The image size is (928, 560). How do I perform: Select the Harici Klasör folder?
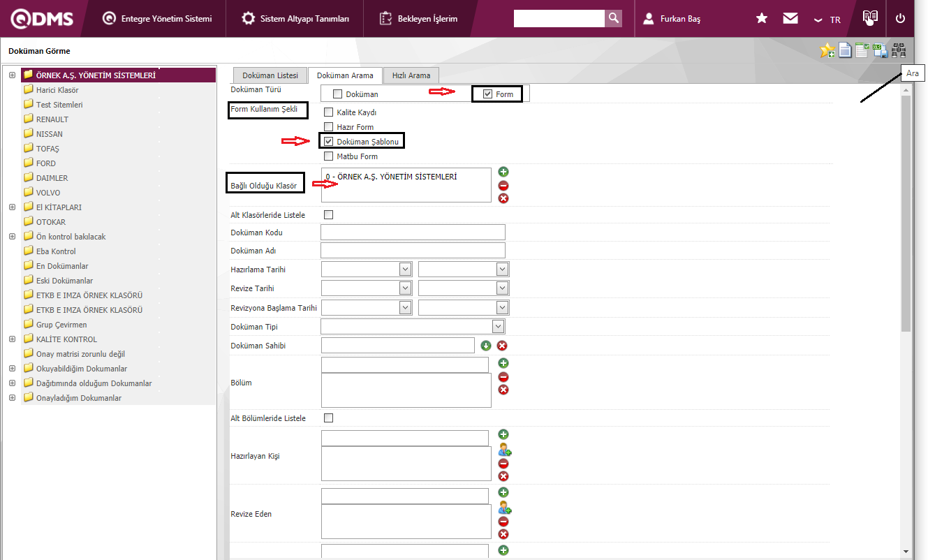pyautogui.click(x=57, y=90)
